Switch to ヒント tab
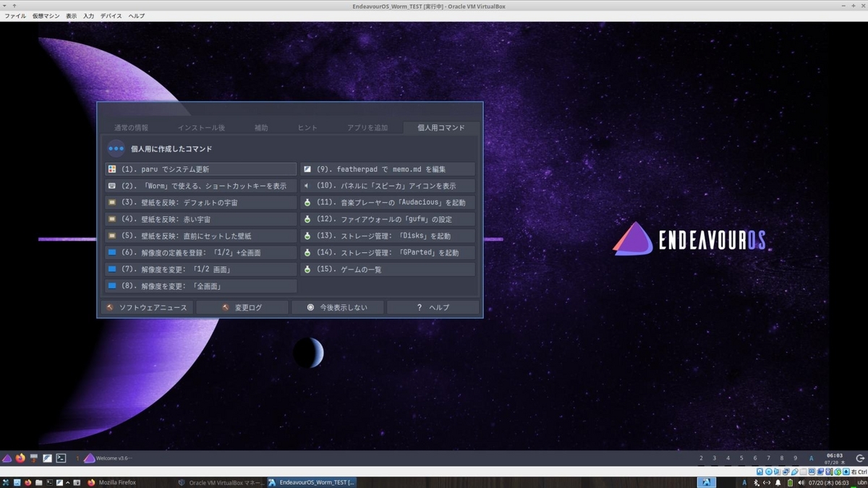The height and width of the screenshot is (488, 868). [307, 128]
